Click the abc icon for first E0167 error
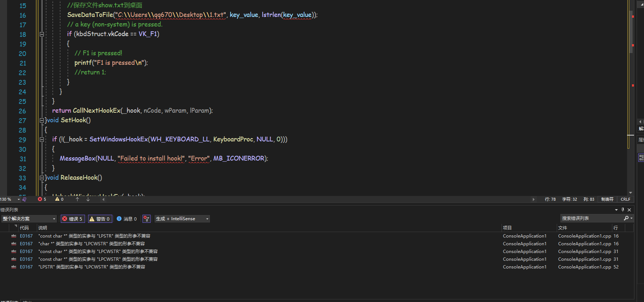 pos(14,236)
